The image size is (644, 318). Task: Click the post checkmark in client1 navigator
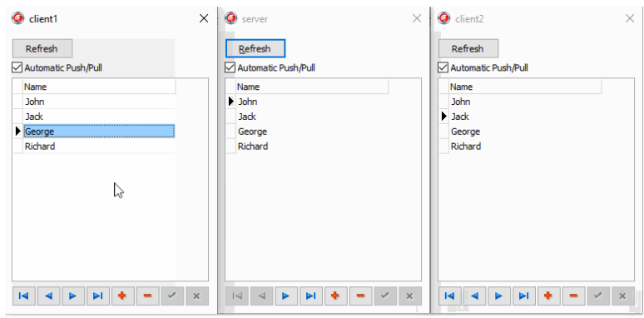[172, 296]
